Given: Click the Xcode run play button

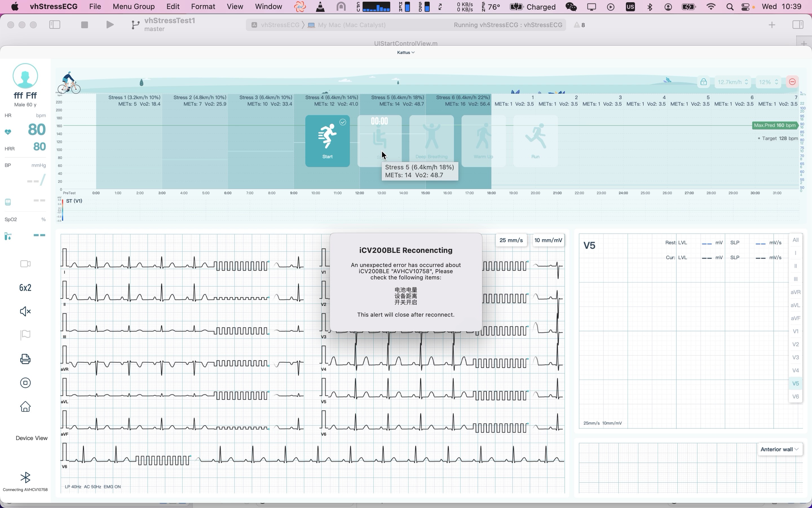Looking at the screenshot, I should [110, 25].
